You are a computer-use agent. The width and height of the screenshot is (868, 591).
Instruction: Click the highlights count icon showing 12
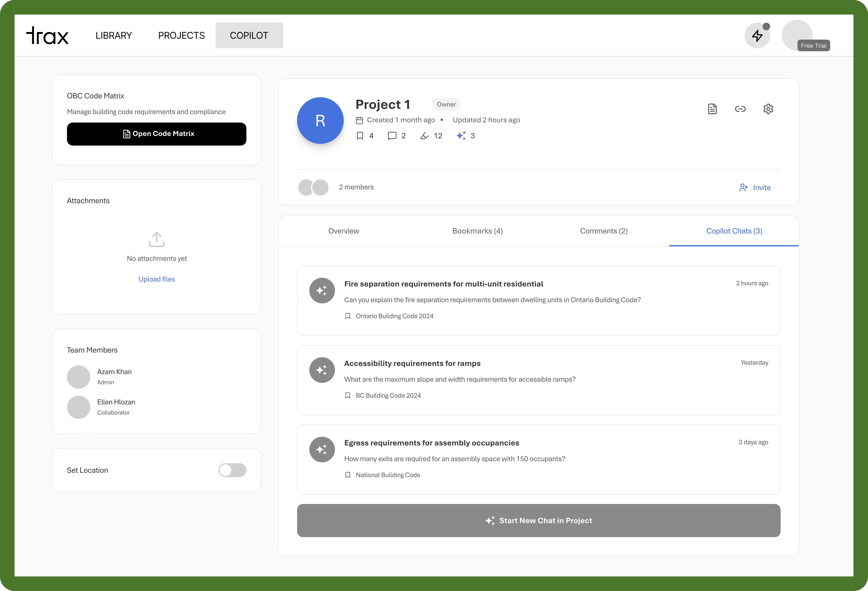coord(424,136)
